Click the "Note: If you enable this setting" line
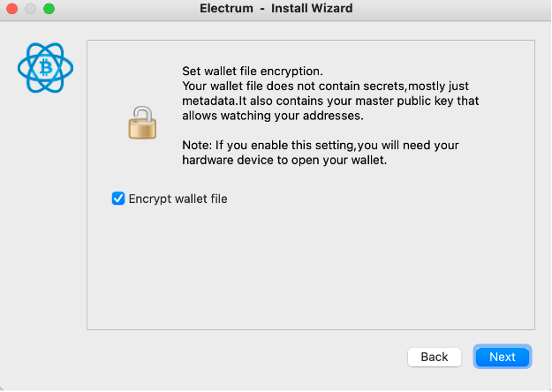552x392 pixels. click(x=321, y=145)
